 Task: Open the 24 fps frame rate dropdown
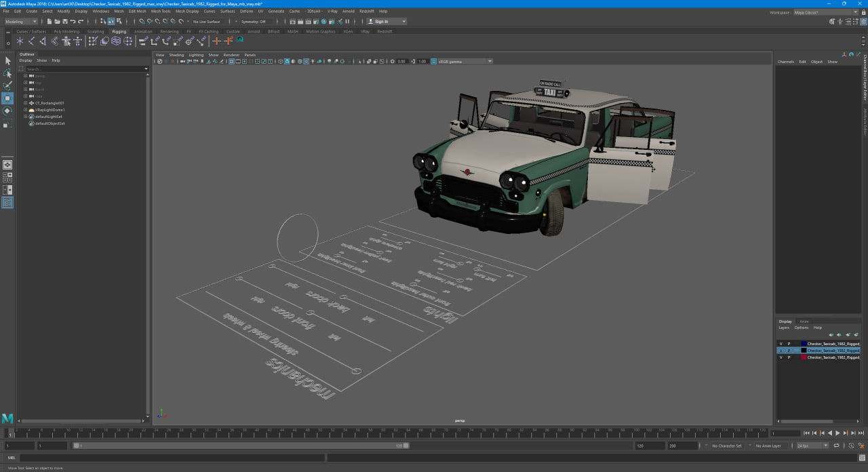(812, 446)
